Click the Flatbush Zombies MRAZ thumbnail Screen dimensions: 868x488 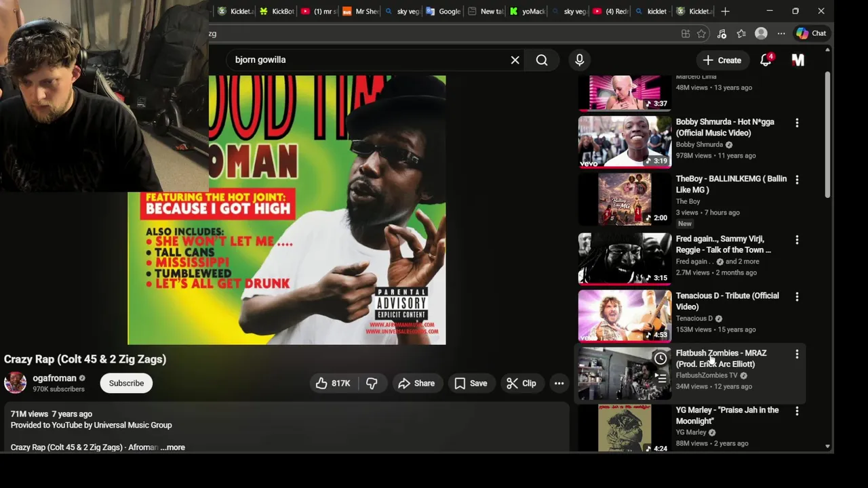coord(625,373)
